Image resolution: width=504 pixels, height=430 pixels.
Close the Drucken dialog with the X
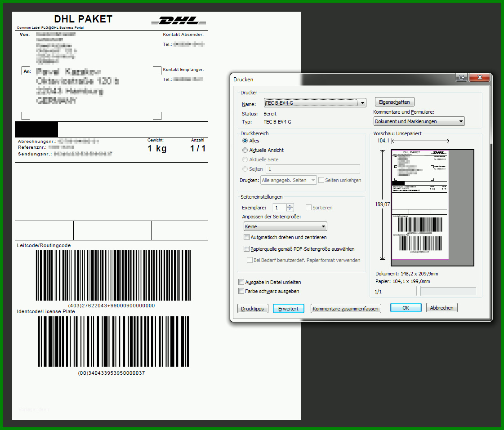click(x=480, y=77)
